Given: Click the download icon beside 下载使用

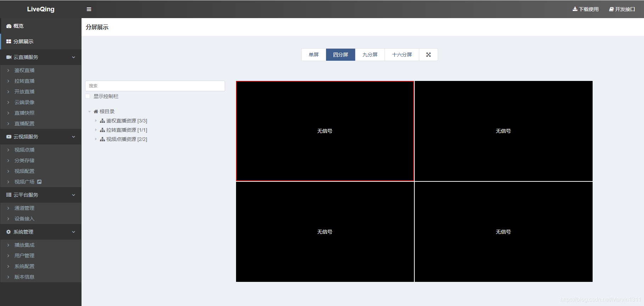Looking at the screenshot, I should (575, 9).
